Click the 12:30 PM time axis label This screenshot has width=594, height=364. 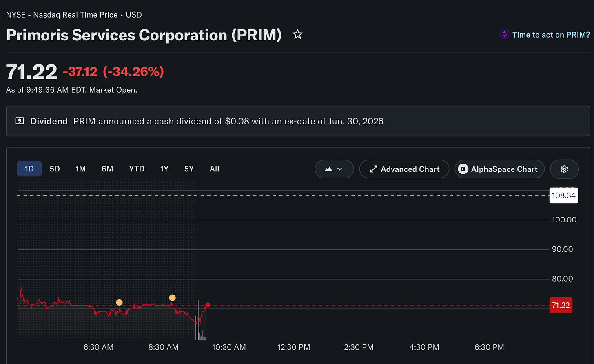click(x=294, y=347)
